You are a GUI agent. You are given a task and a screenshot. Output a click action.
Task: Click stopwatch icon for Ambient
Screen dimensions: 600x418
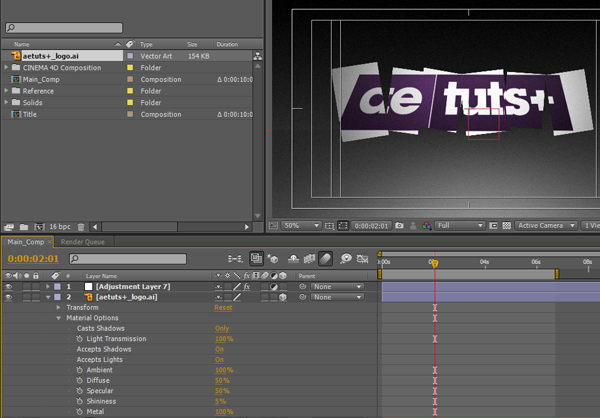pos(79,370)
